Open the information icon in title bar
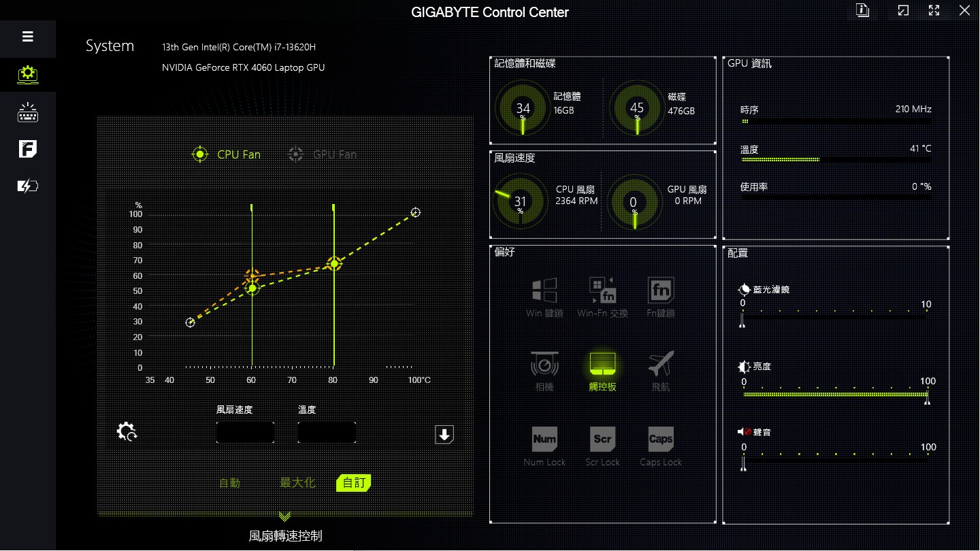 click(863, 10)
